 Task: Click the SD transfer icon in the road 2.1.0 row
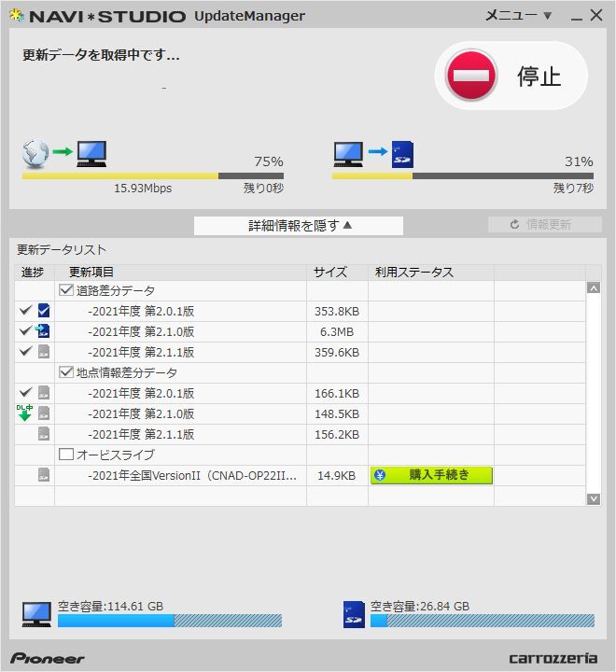click(42, 330)
